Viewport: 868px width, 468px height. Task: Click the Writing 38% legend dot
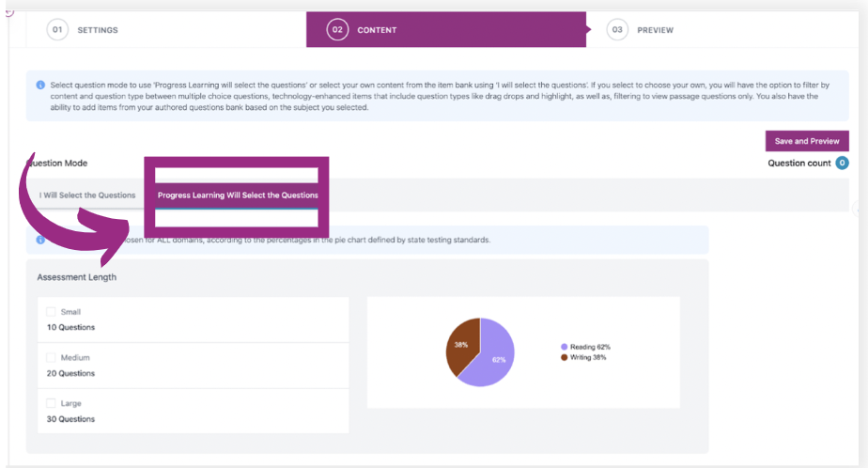tap(564, 357)
